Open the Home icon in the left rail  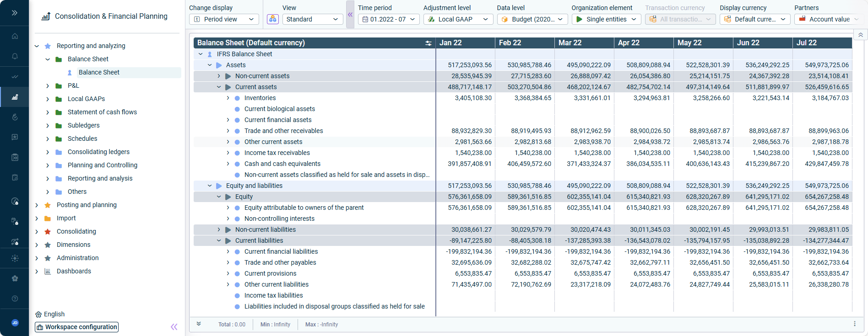pos(15,36)
